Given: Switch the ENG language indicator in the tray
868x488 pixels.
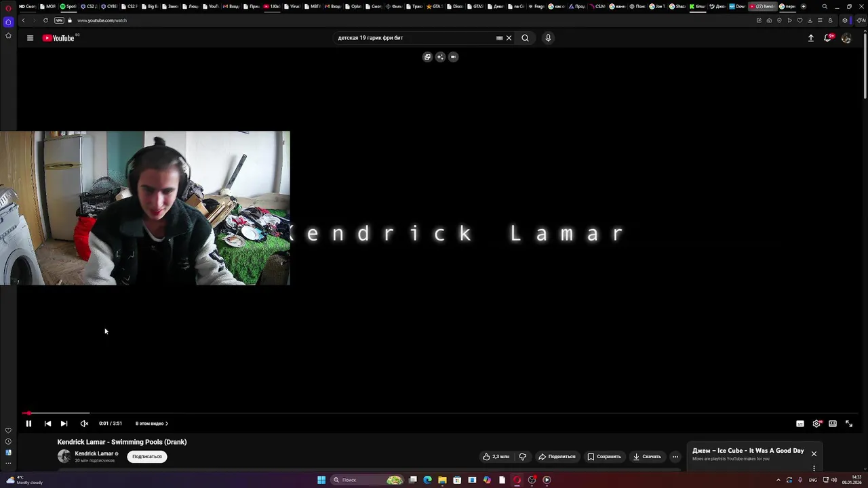Looking at the screenshot, I should (813, 480).
